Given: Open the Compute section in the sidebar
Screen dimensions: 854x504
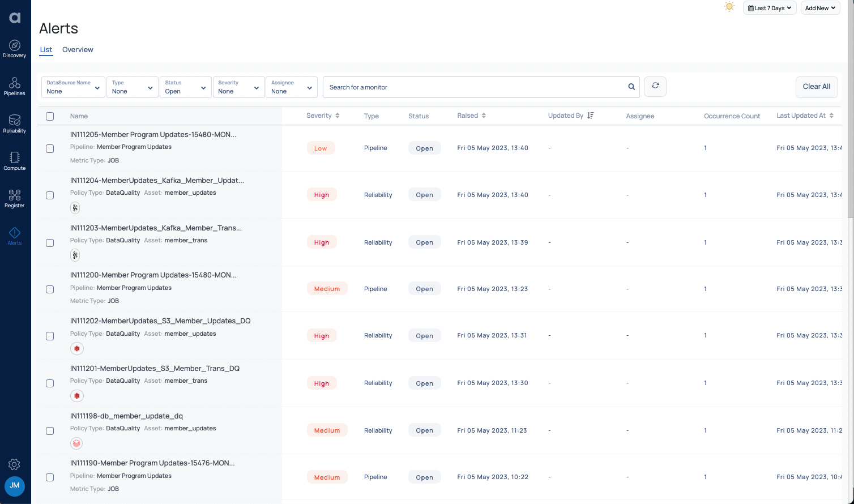Looking at the screenshot, I should (x=15, y=161).
